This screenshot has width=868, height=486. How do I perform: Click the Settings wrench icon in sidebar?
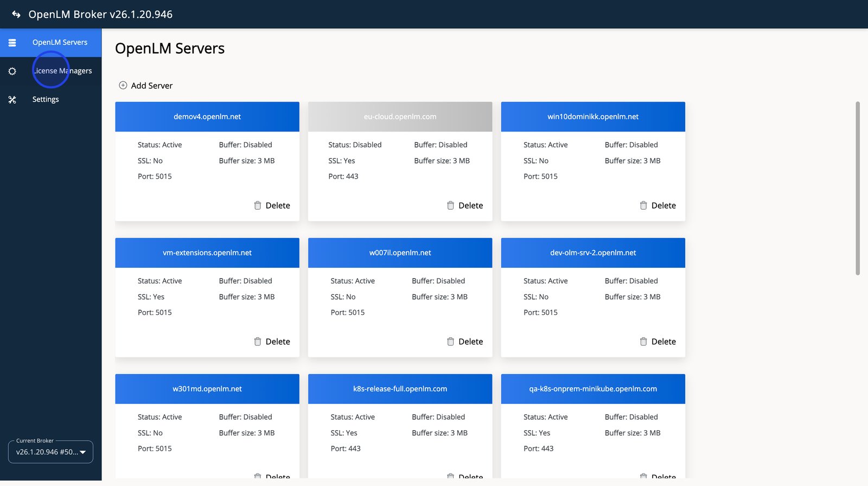[x=12, y=100]
